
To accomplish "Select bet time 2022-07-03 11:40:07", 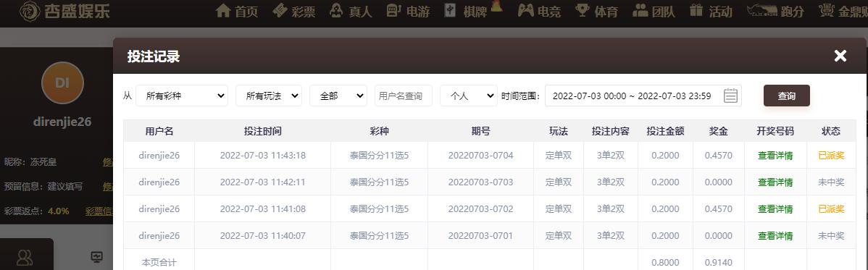I will (262, 236).
